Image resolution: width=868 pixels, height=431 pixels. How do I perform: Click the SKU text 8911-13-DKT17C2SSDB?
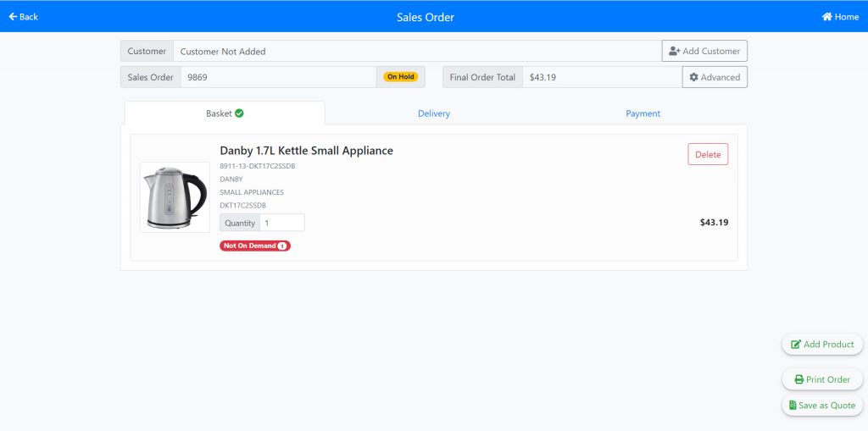point(258,166)
